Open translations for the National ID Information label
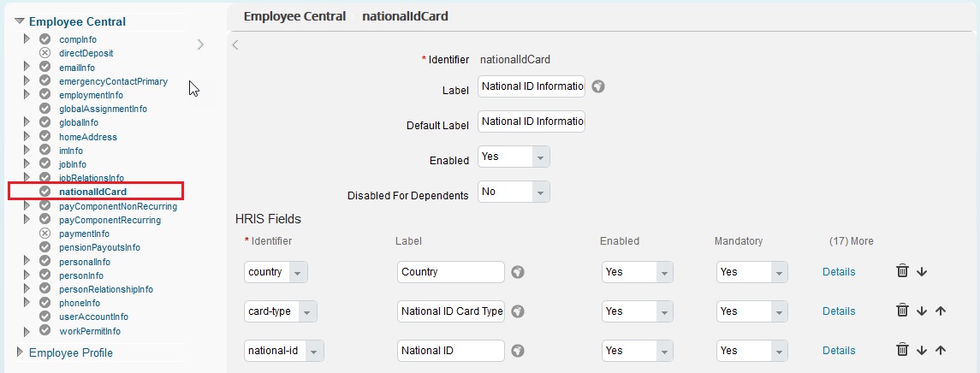This screenshot has height=373, width=980. [x=598, y=86]
